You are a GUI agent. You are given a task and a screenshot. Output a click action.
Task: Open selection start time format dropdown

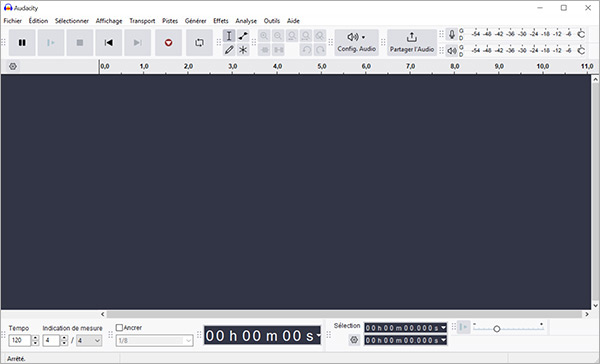pyautogui.click(x=443, y=328)
